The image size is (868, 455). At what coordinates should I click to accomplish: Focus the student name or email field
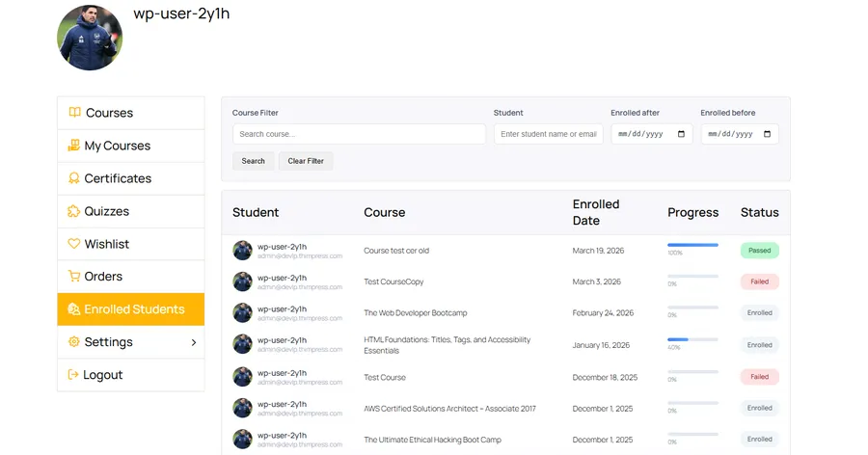tap(549, 134)
